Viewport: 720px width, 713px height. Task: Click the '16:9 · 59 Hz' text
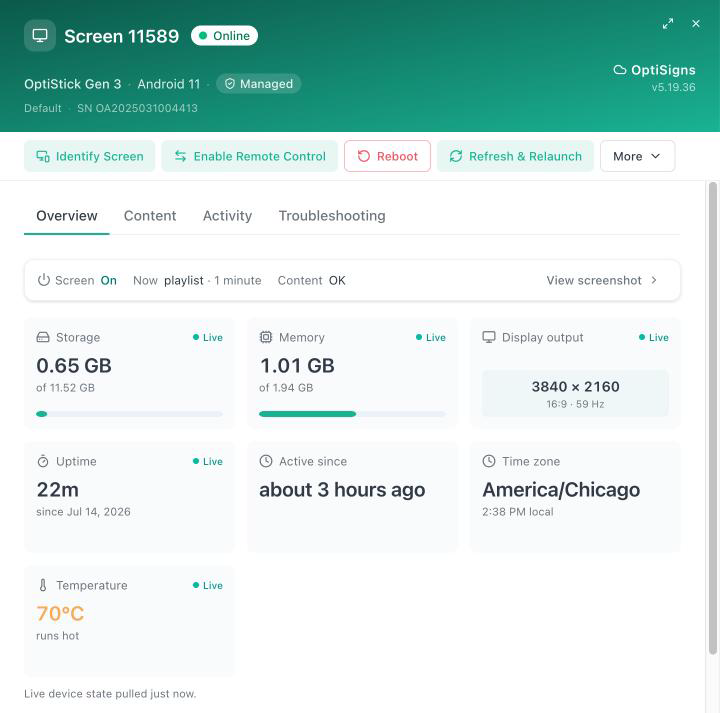(575, 404)
